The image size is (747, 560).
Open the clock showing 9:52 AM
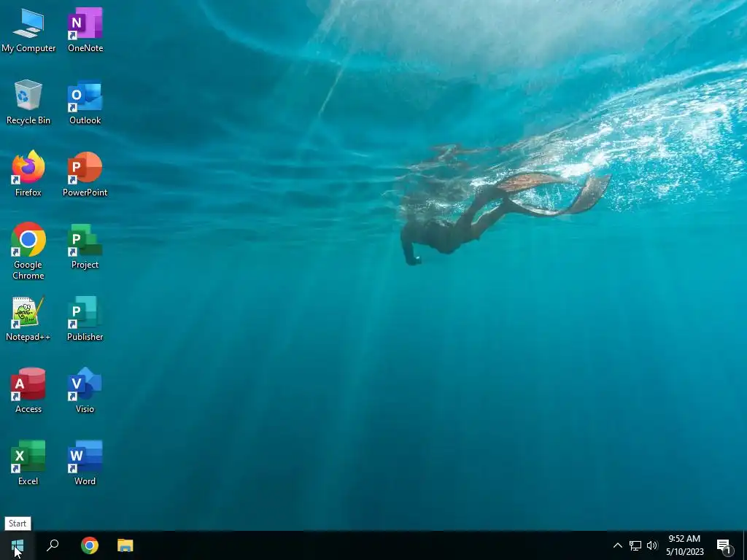(684, 545)
